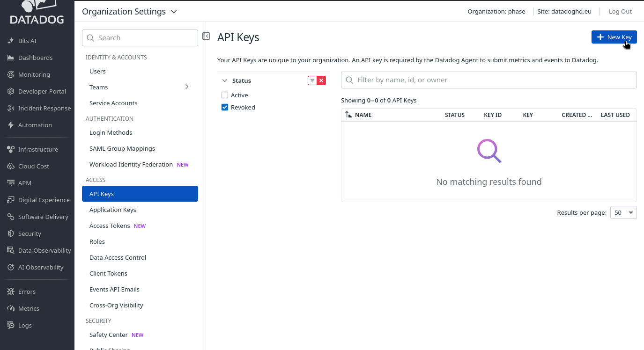Click the Automation lightning icon
Viewport: 644px width, 350px height.
[11, 125]
